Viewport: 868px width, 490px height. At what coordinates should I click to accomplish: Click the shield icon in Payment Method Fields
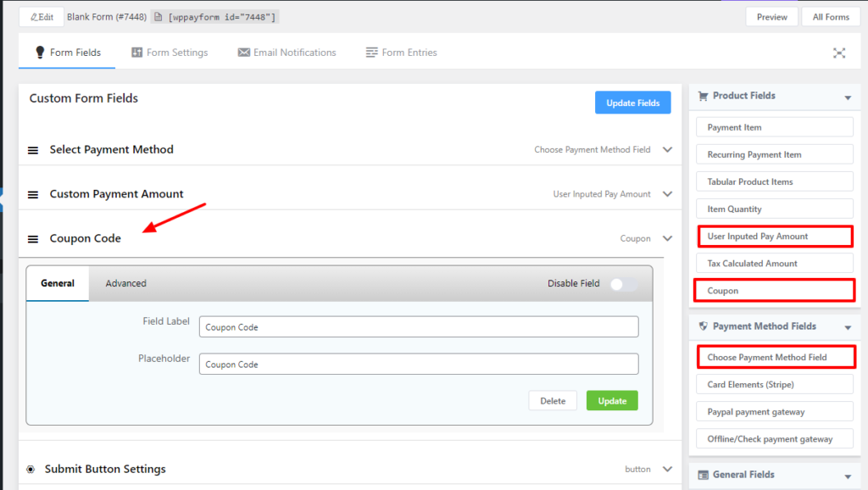[x=702, y=326]
